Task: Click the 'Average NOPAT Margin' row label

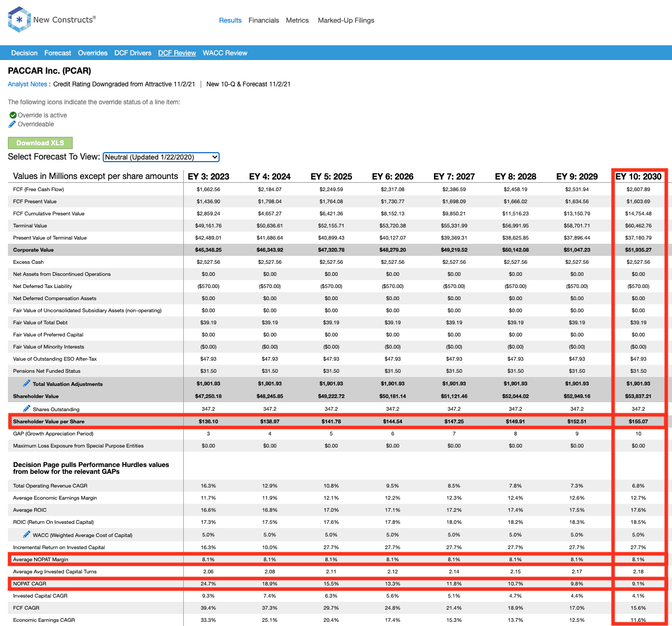Action: 41,560
